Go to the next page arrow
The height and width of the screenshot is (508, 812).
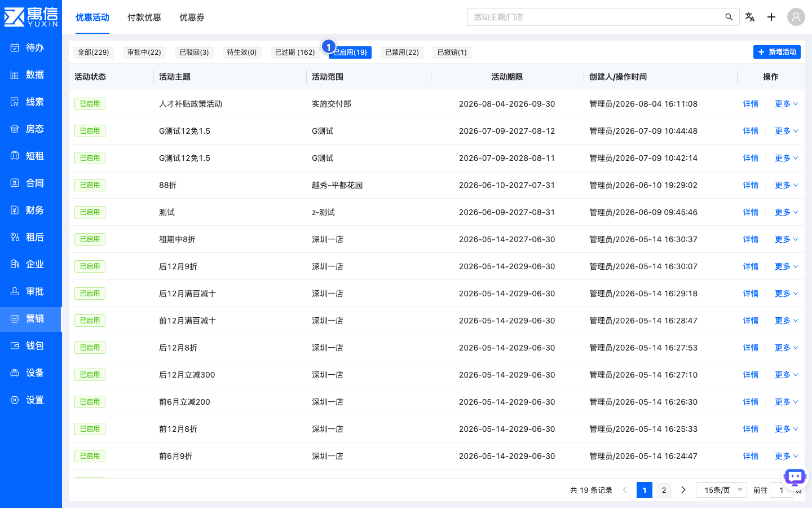[x=683, y=490]
